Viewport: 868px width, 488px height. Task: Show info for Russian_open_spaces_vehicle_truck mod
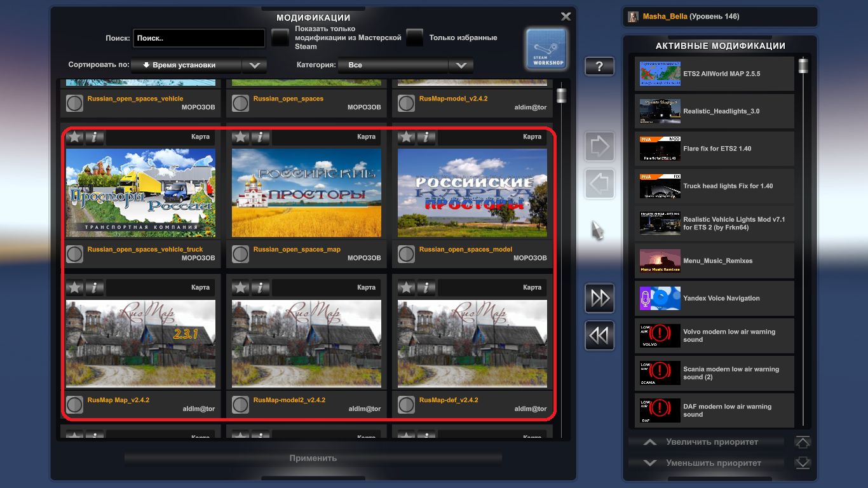[x=94, y=137]
